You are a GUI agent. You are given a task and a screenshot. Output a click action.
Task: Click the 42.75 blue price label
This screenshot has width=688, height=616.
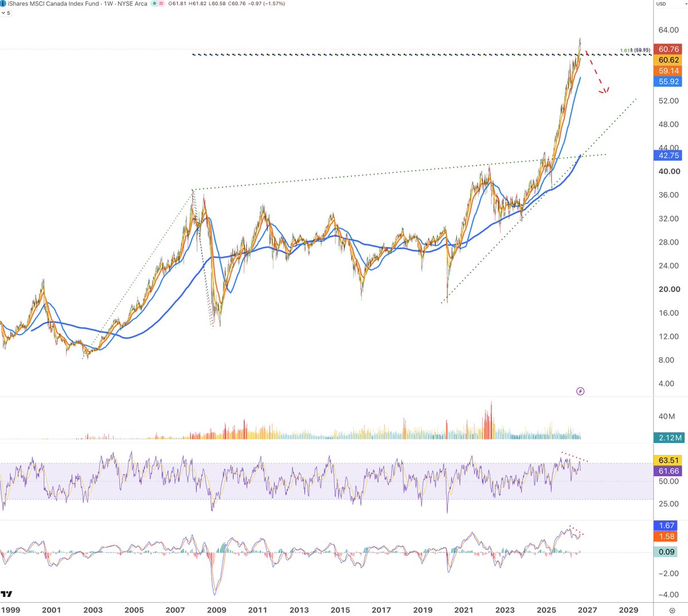[x=669, y=155]
